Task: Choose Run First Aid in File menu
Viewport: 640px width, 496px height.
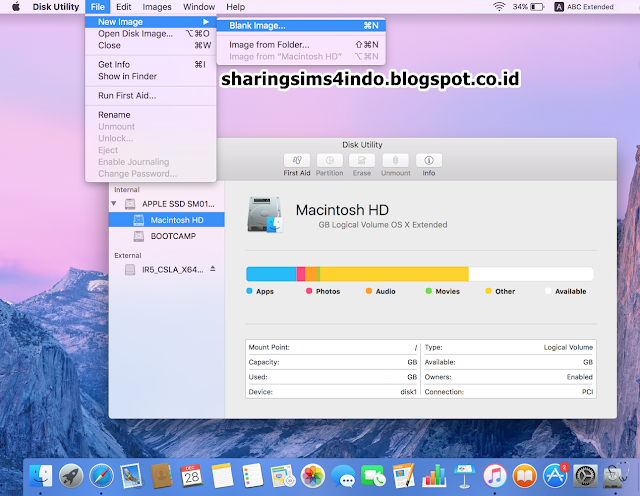Action: 151,96
